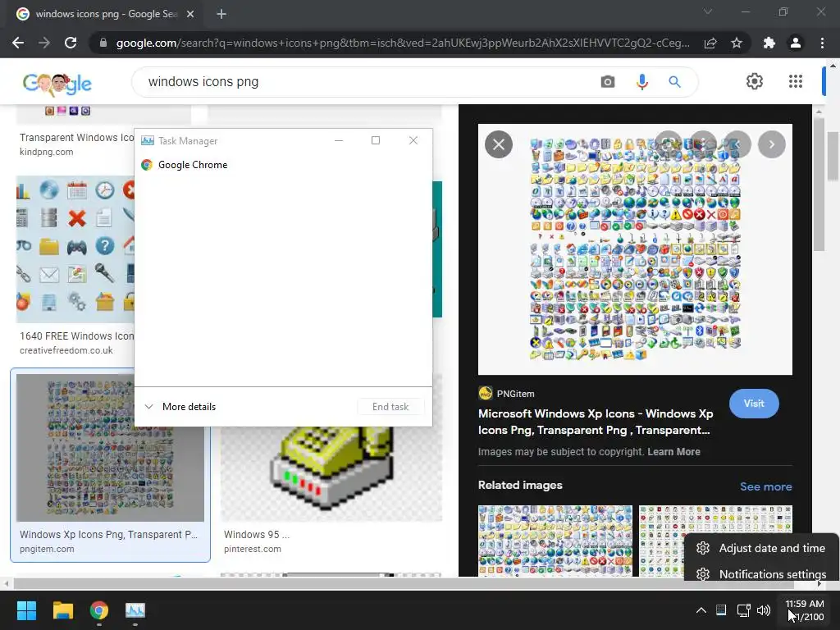This screenshot has width=840, height=630.
Task: Open the Microsoft Windows Xp Icons title link
Action: click(x=596, y=422)
